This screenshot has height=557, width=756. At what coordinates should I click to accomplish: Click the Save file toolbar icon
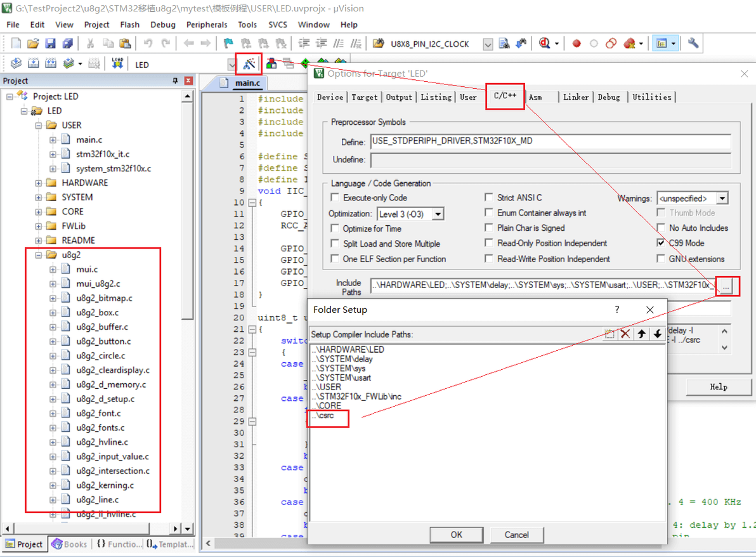click(x=50, y=43)
